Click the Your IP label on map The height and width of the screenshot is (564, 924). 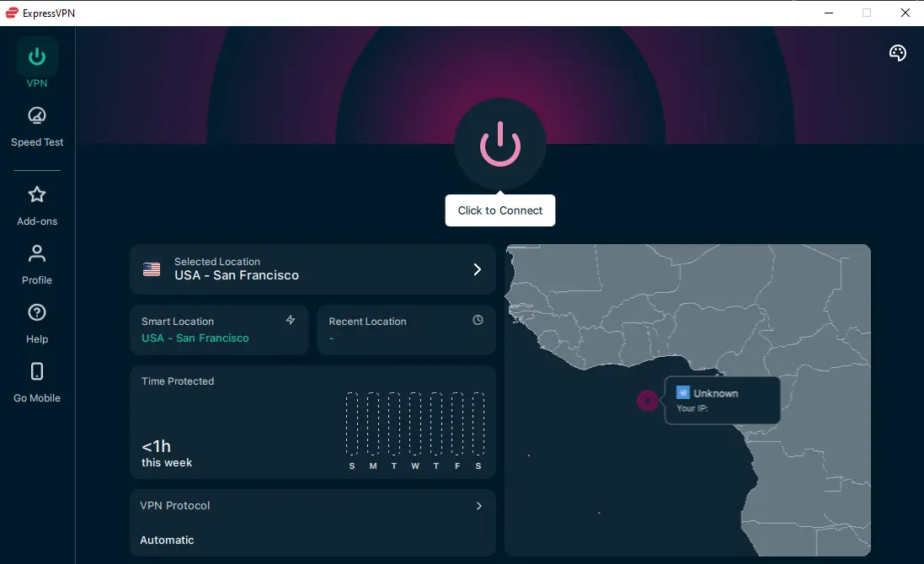click(692, 408)
